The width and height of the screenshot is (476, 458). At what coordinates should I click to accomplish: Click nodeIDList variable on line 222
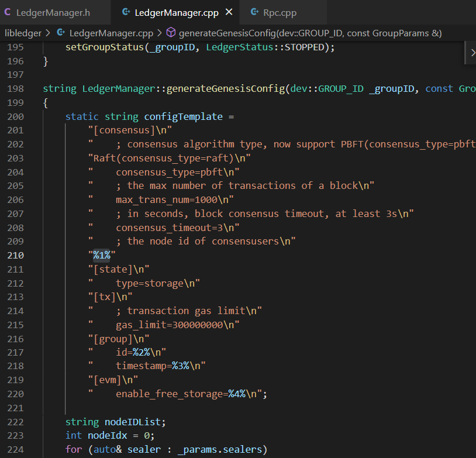pyautogui.click(x=133, y=422)
